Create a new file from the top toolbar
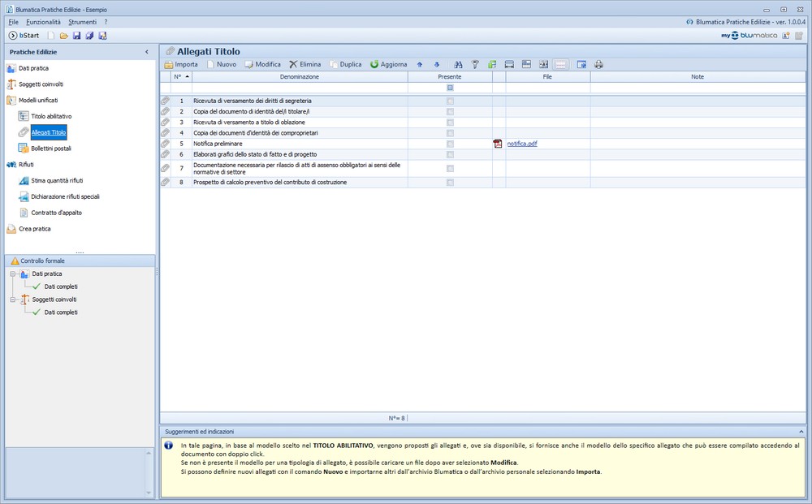Image resolution: width=812 pixels, height=504 pixels. pos(50,36)
